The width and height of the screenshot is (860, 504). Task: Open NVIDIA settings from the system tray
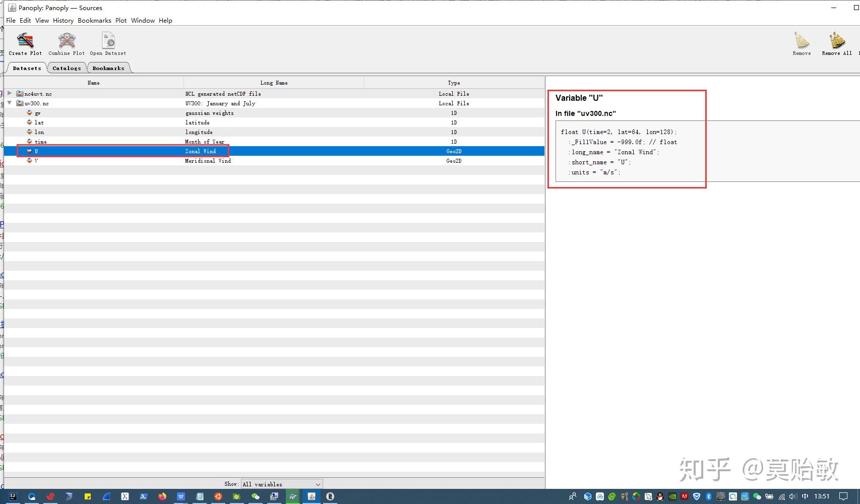pyautogui.click(x=672, y=496)
